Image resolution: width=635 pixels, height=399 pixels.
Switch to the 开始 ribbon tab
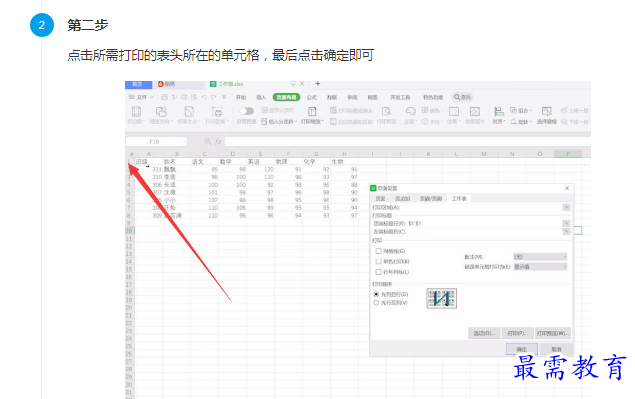click(241, 97)
